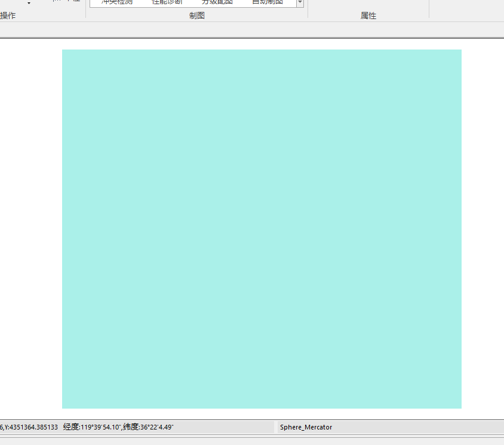Select the 分级配图 tool in 制图 gallery
This screenshot has width=504, height=445.
pos(217,2)
